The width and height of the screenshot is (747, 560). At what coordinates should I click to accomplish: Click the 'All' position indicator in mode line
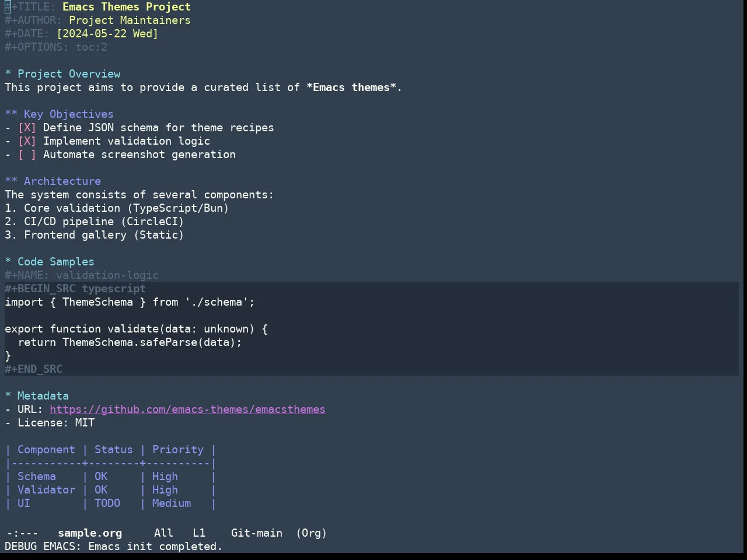pos(163,533)
